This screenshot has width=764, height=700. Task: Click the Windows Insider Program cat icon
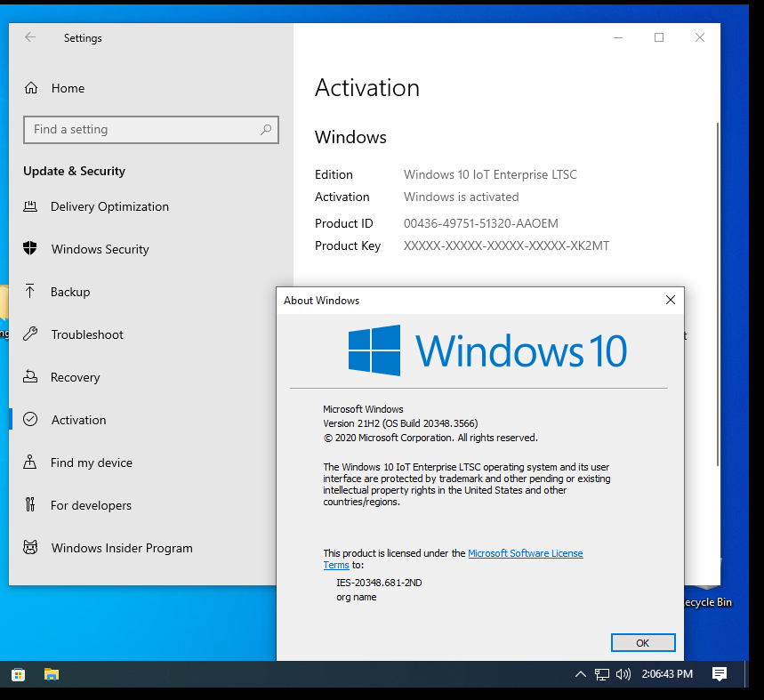(30, 547)
